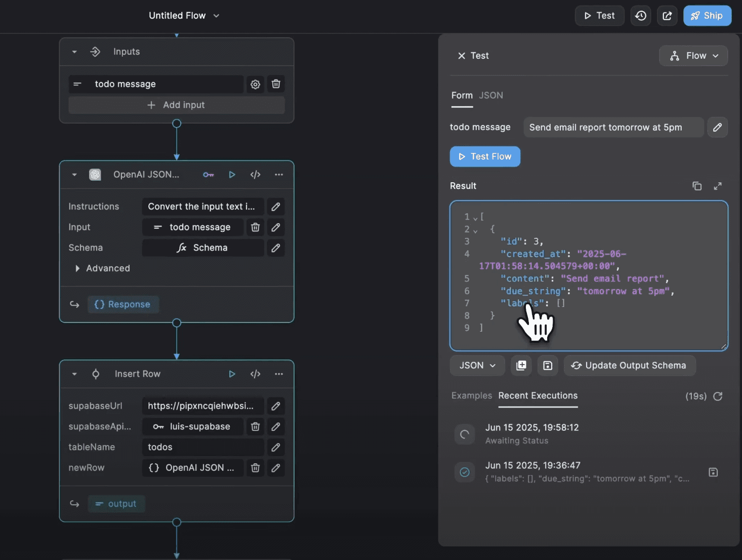Screen dimensions: 742x560
Task: Click the Ship button
Action: (708, 16)
